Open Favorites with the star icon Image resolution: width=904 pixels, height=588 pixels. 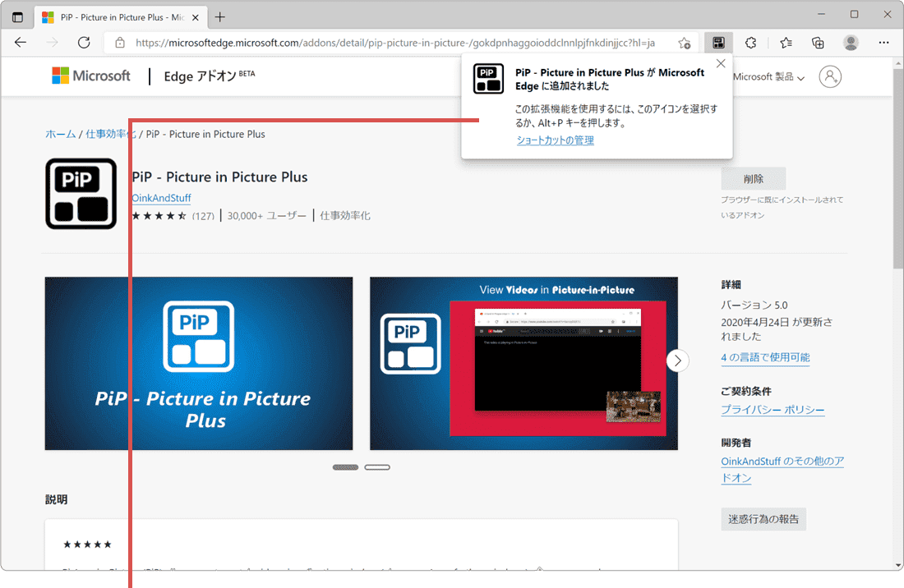tap(785, 42)
